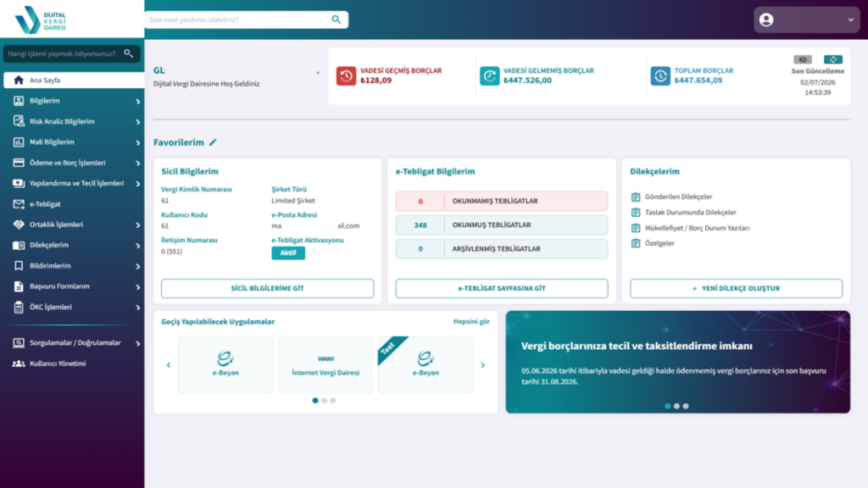Open the user profile avatar icon
This screenshot has width=868, height=488.
tap(766, 20)
